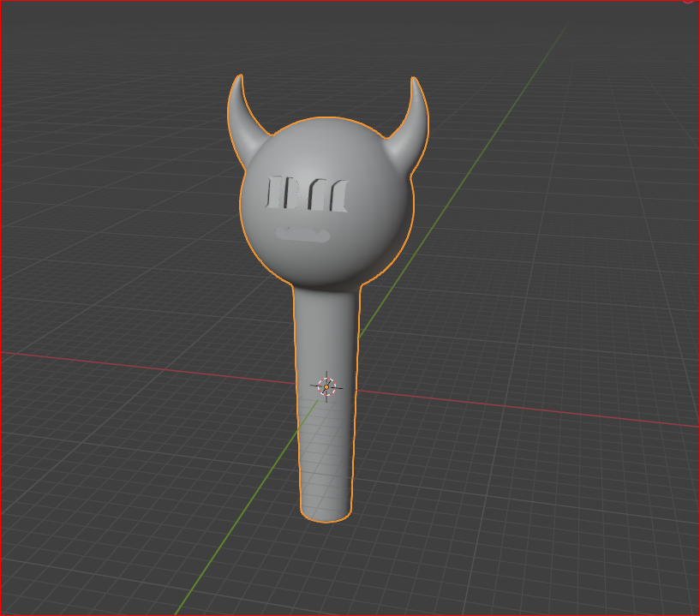Click the orange origin dot inside the 3D cursor
Viewport: 700px width, 616px height.
click(326, 387)
